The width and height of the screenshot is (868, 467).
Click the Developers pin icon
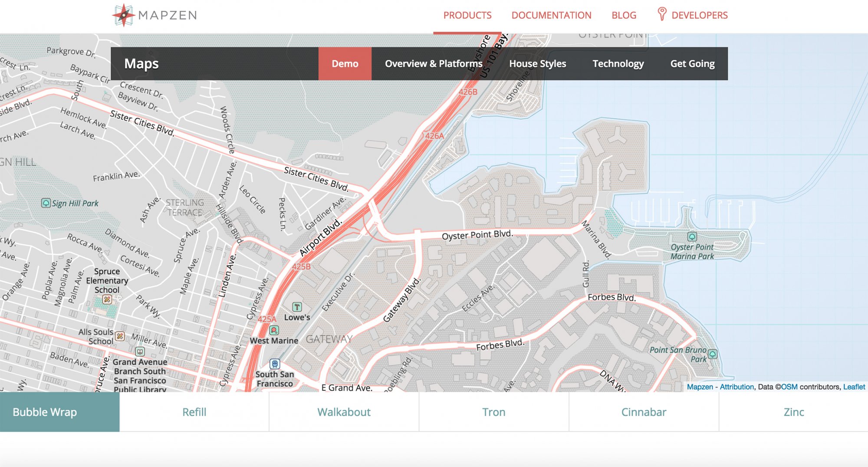tap(661, 14)
